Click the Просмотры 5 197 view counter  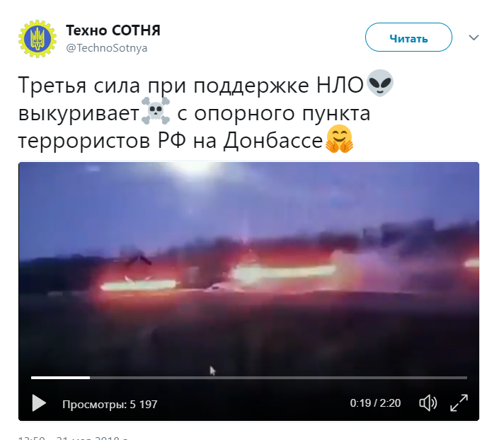(x=110, y=404)
